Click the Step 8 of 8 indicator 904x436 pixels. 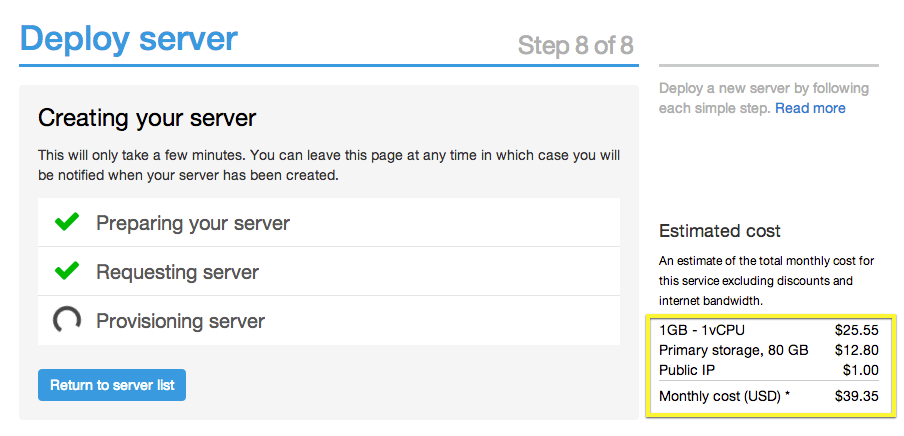tap(575, 45)
